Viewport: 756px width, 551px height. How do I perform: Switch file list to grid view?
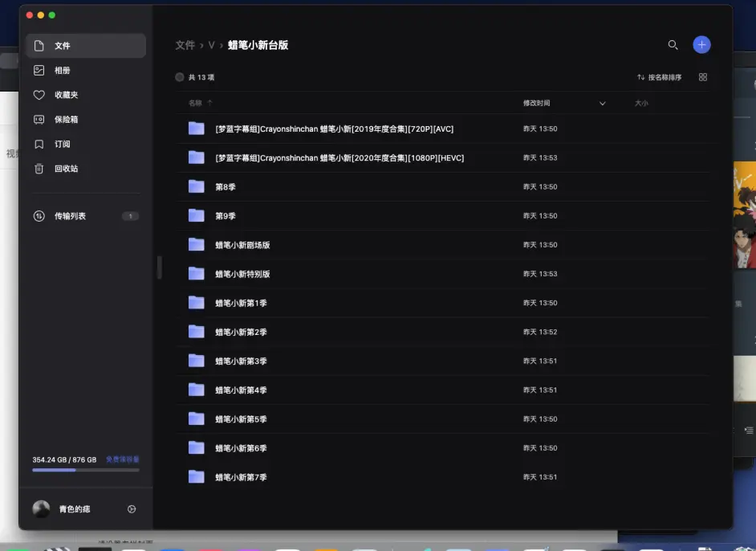click(x=703, y=76)
